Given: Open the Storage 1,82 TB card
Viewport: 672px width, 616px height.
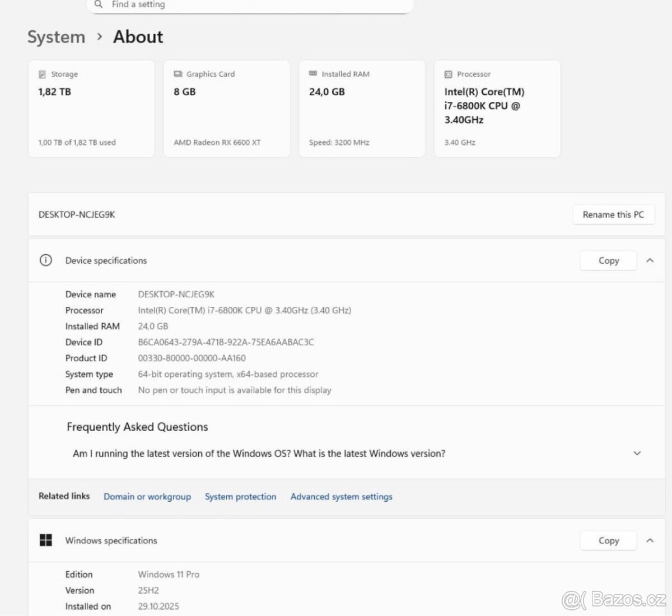Looking at the screenshot, I should pos(91,109).
